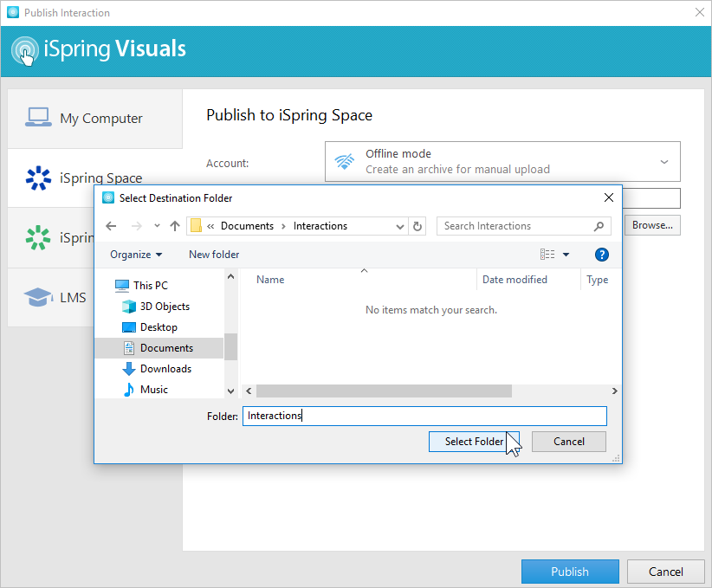Open the Organize dropdown menu
Screen dimensions: 712x588
point(136,255)
